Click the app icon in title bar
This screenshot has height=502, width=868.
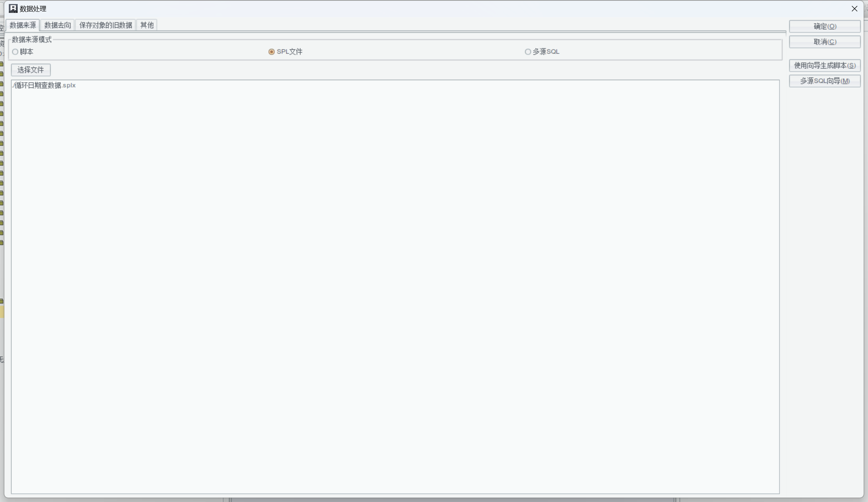coord(13,8)
